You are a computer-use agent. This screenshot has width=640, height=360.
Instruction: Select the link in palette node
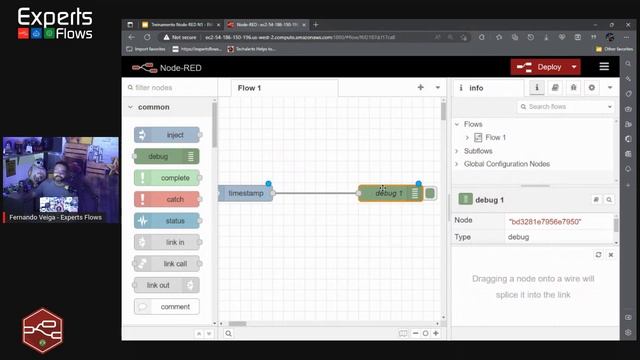point(167,242)
